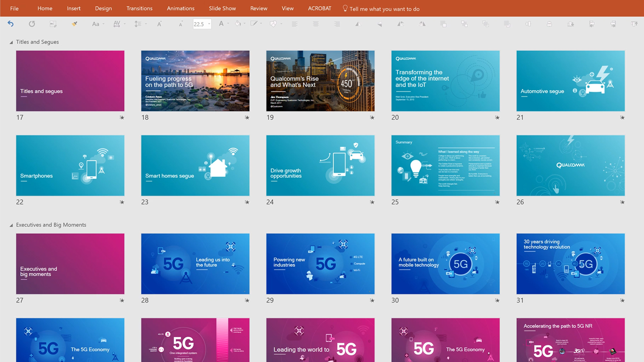Click Tell me what you want to do

coord(384,9)
